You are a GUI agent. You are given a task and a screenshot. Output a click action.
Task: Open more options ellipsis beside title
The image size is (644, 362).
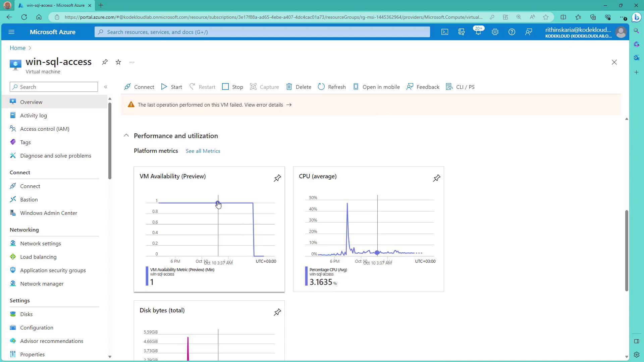[x=132, y=62]
